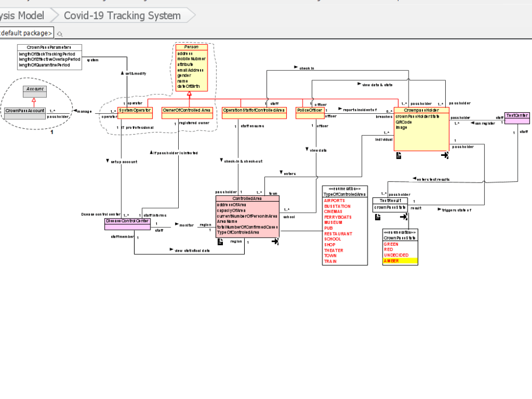Select the abstract Account class
The image size is (532, 399).
(x=34, y=88)
